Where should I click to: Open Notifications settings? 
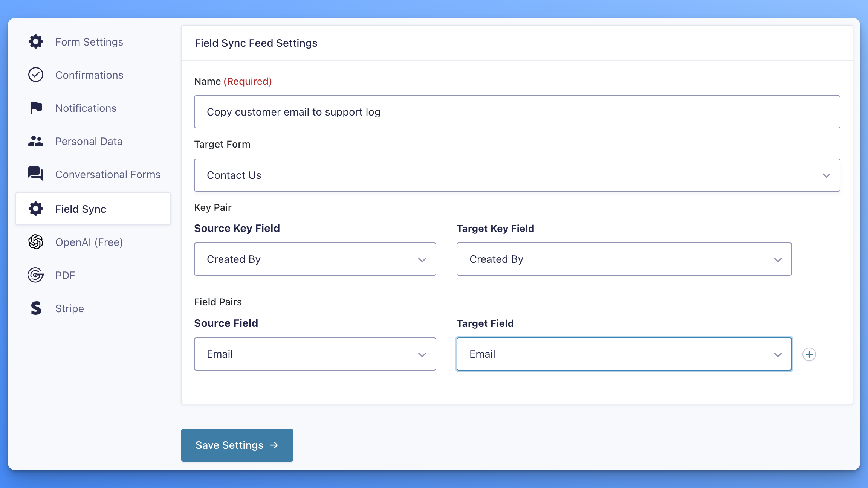[x=93, y=108]
